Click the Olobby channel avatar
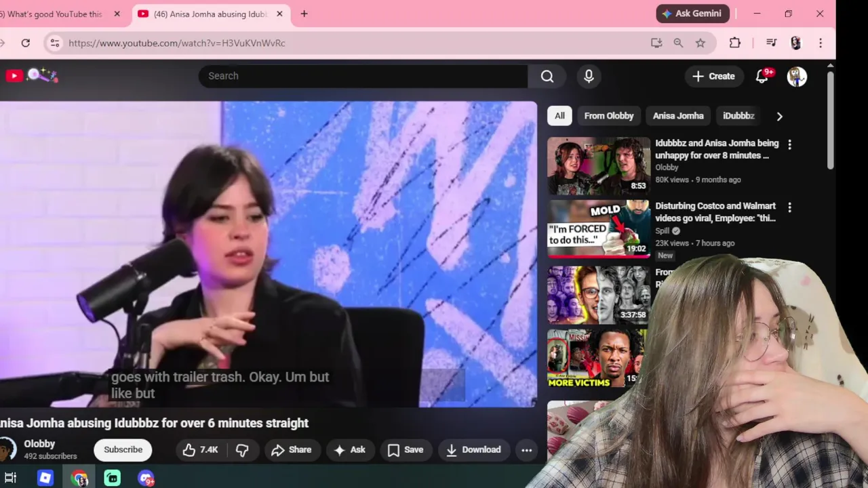The image size is (868, 488). [x=7, y=449]
